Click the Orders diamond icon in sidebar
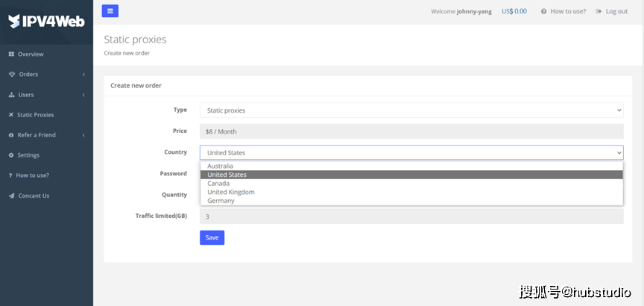644x306 pixels. click(11, 75)
